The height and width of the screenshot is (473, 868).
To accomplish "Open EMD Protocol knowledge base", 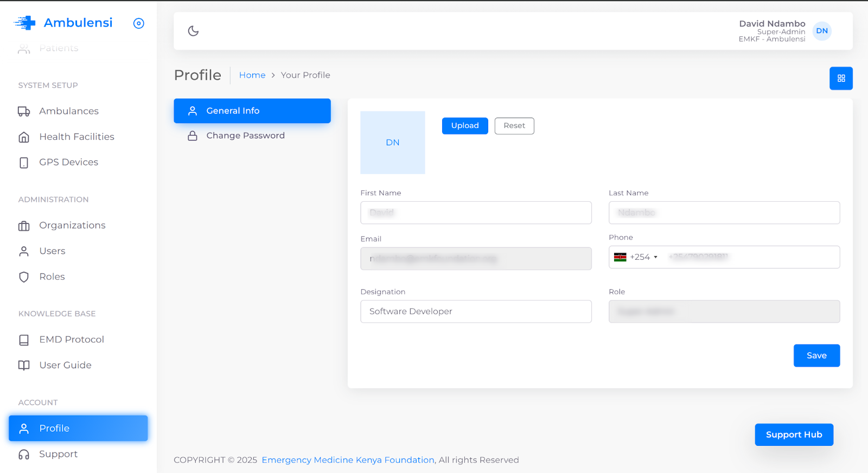I will click(x=71, y=340).
